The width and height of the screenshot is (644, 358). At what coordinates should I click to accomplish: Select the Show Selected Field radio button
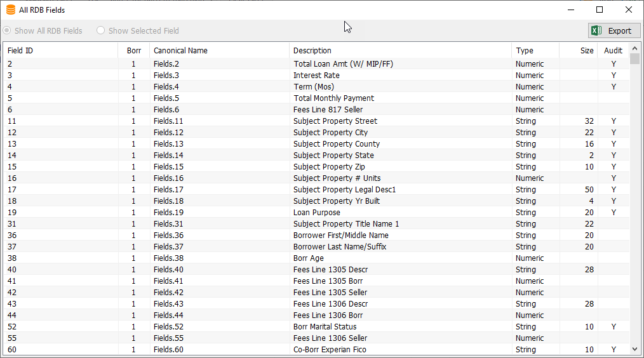tap(100, 31)
